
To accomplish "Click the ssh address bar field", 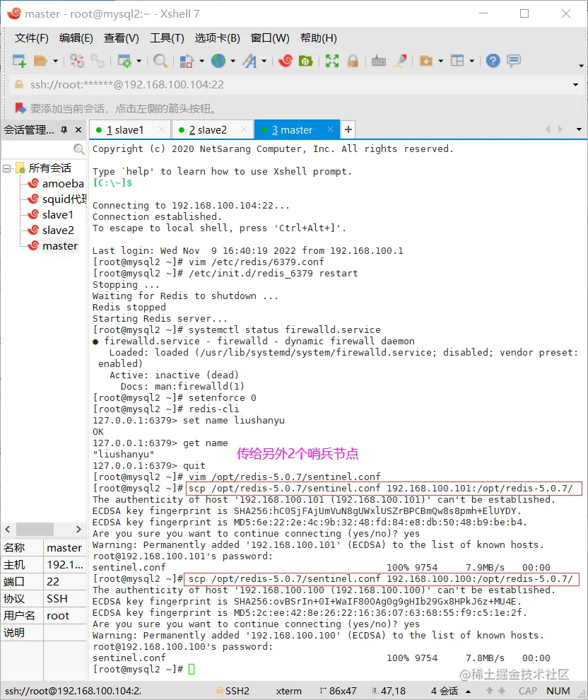I will 295,84.
